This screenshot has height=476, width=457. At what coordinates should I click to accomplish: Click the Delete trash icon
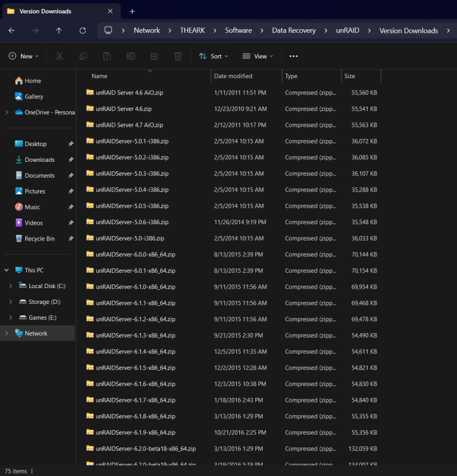(x=178, y=56)
